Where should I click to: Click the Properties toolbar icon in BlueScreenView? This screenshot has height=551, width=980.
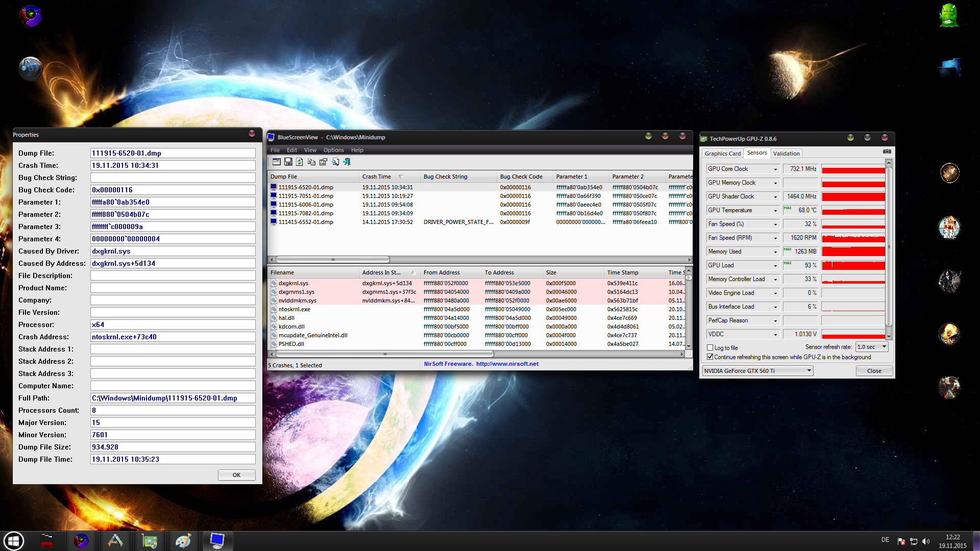tap(323, 162)
